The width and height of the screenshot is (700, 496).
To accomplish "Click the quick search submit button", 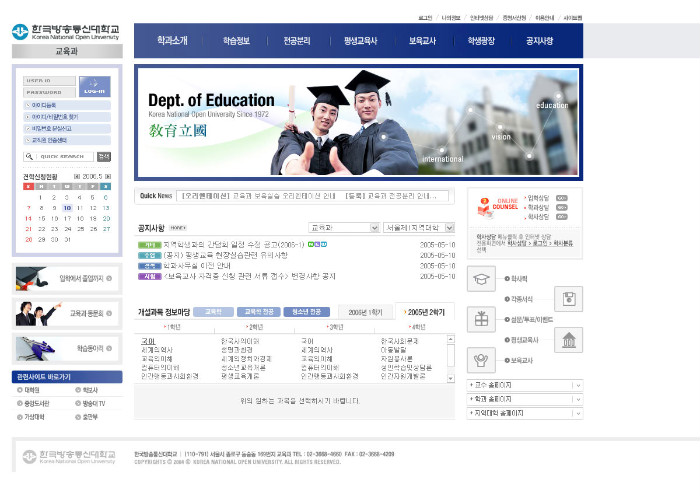I will point(104,156).
